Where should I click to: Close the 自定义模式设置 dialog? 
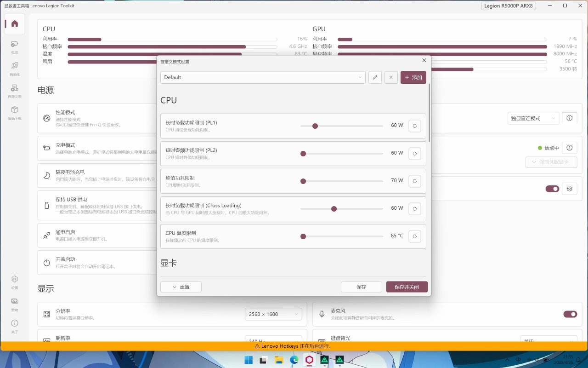(x=424, y=61)
